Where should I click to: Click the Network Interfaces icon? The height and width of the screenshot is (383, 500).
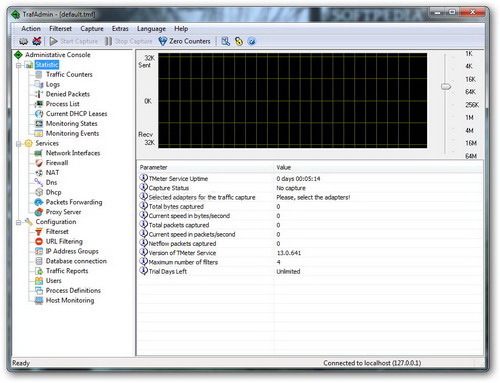39,153
